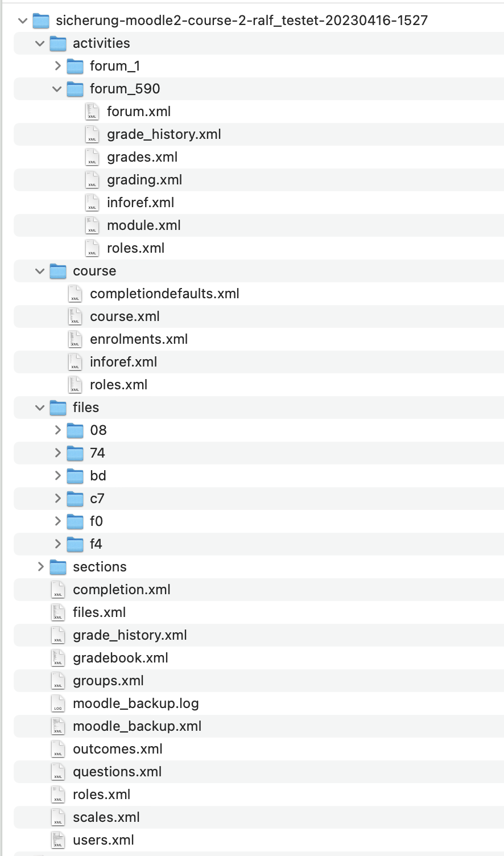Click the moodle_backup.log file icon
504x856 pixels.
[58, 703]
